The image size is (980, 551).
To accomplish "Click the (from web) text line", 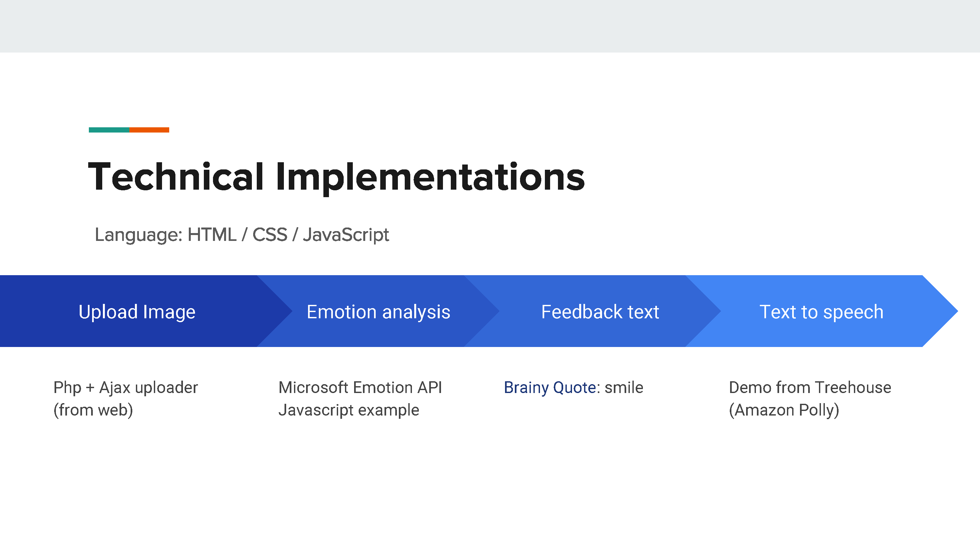I will [93, 410].
